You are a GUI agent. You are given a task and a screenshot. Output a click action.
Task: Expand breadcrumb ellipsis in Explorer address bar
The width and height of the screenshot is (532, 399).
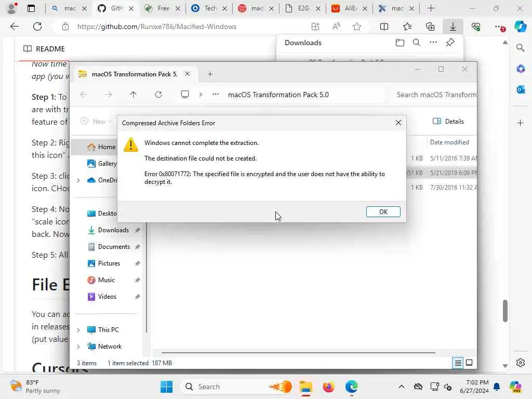pyautogui.click(x=216, y=95)
